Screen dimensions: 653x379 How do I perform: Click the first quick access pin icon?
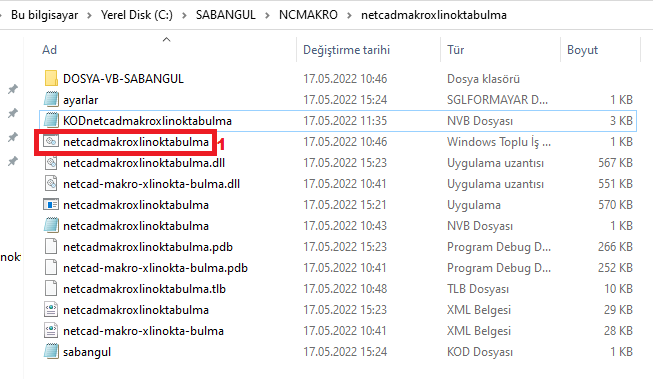click(13, 89)
